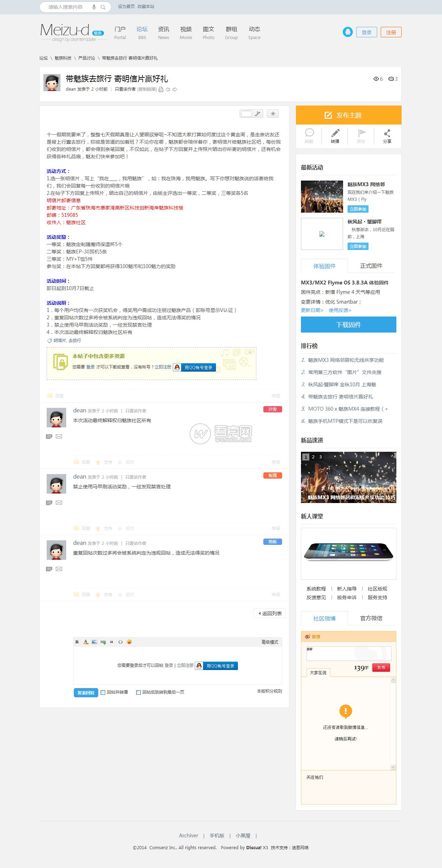This screenshot has width=442, height=868.
Task: Click the star favorite button
Action: pyautogui.click(x=273, y=114)
